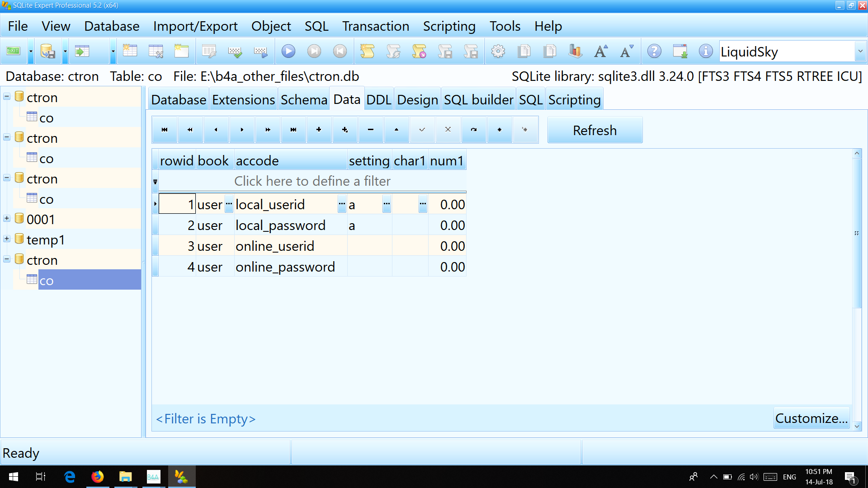Jump to first record in navigator
Image resolution: width=868 pixels, height=488 pixels.
coord(165,130)
